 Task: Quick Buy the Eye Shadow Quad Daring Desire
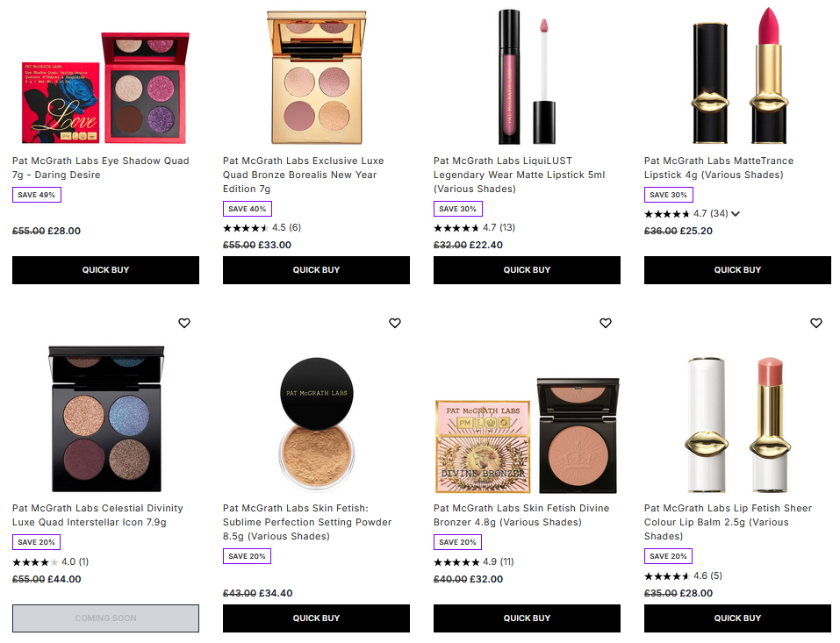(105, 270)
